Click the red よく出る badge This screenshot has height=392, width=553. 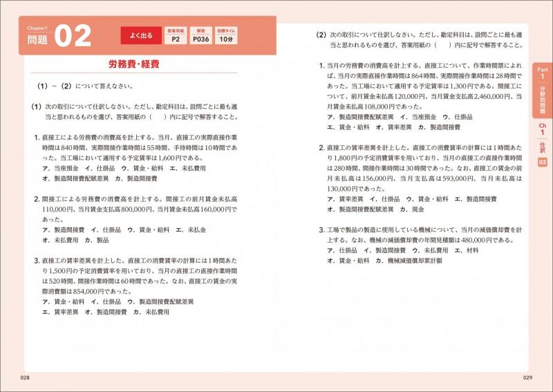click(x=141, y=35)
